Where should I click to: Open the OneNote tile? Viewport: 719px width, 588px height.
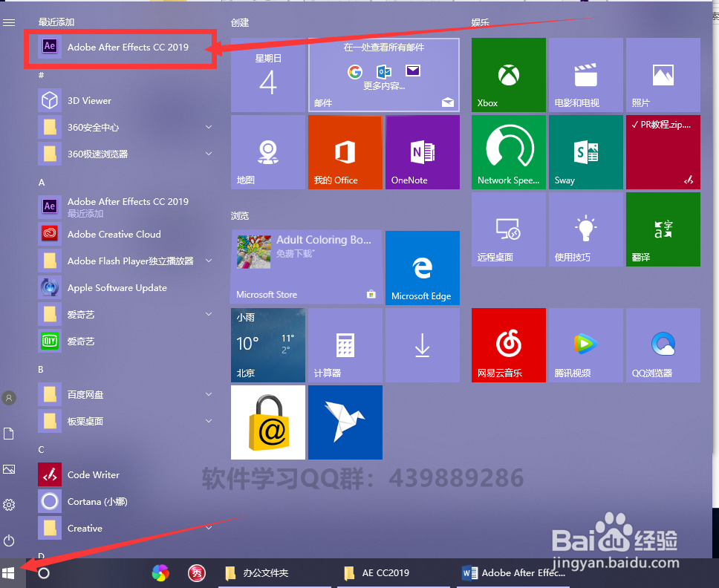click(x=423, y=152)
